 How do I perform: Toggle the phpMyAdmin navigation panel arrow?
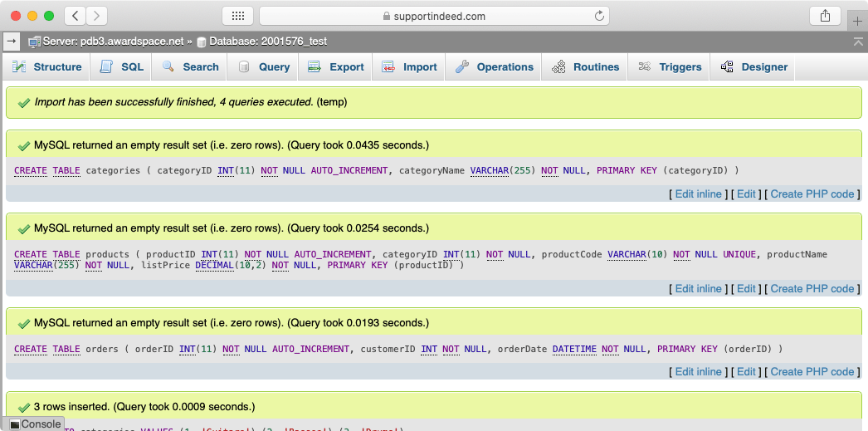12,41
